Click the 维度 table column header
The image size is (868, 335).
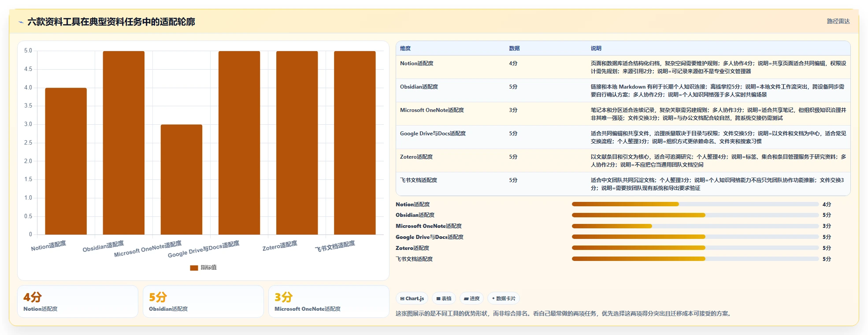tap(405, 48)
